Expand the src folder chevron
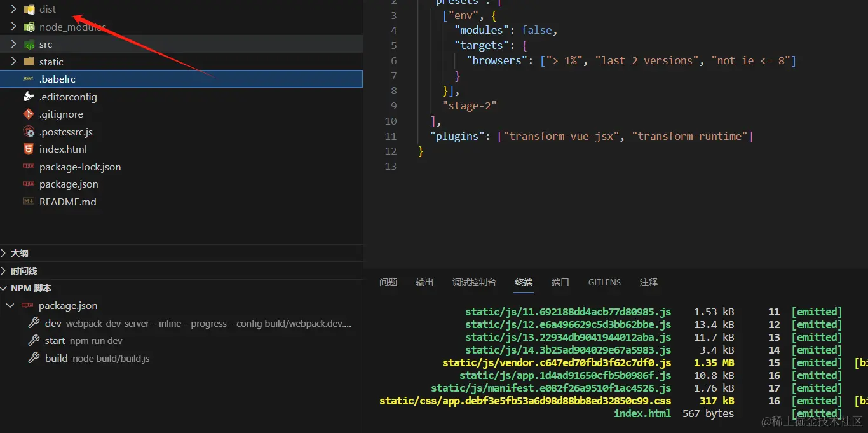The image size is (868, 433). (13, 45)
